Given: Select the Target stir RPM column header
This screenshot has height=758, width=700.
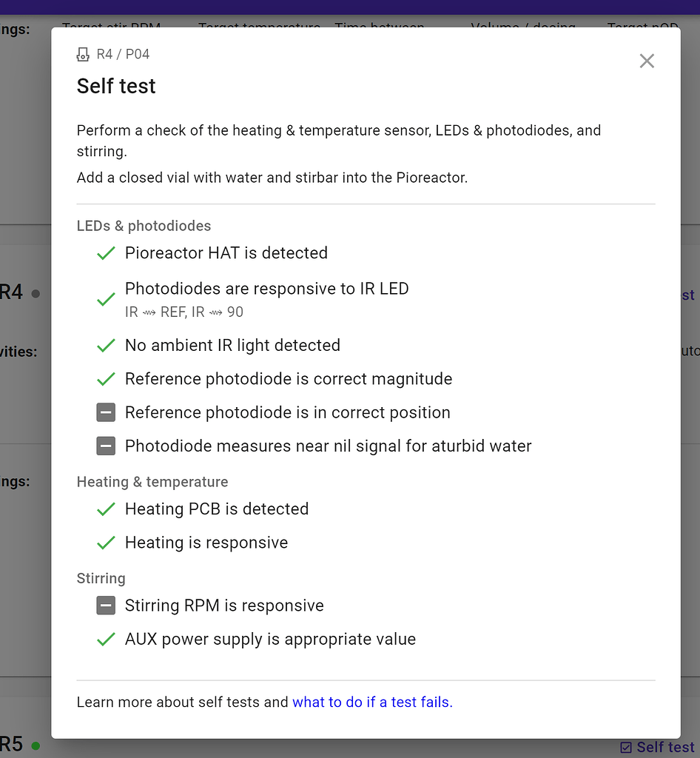Looking at the screenshot, I should pyautogui.click(x=111, y=27).
